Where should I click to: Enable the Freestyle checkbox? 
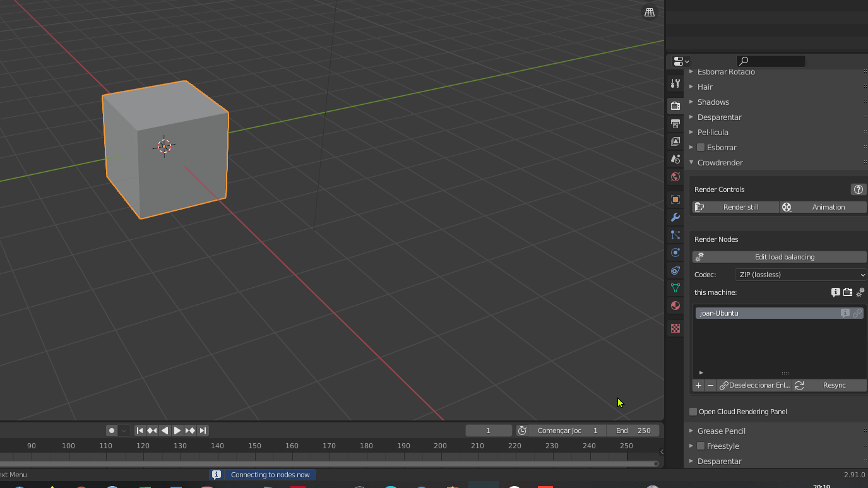pyautogui.click(x=701, y=446)
